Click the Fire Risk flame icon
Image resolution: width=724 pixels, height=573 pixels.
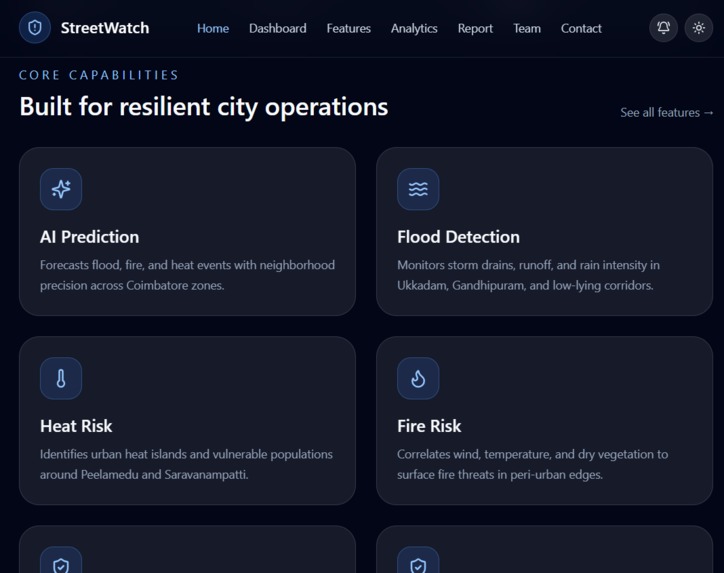pos(418,379)
